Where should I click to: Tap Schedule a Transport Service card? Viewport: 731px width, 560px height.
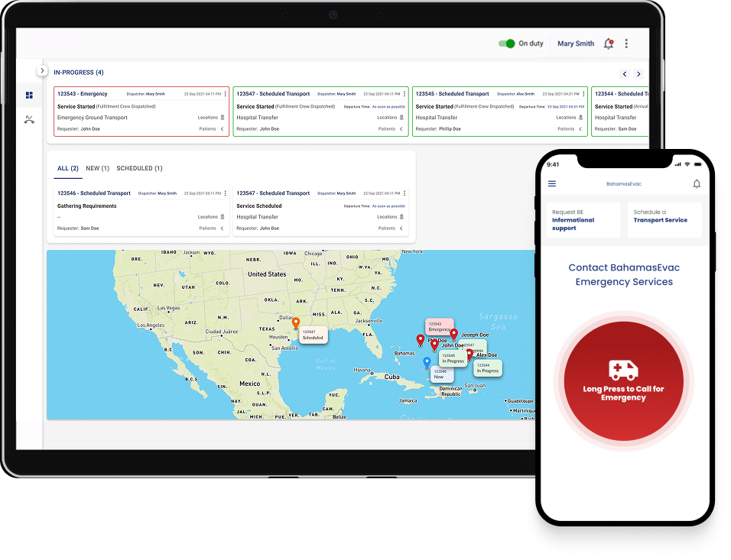(664, 220)
